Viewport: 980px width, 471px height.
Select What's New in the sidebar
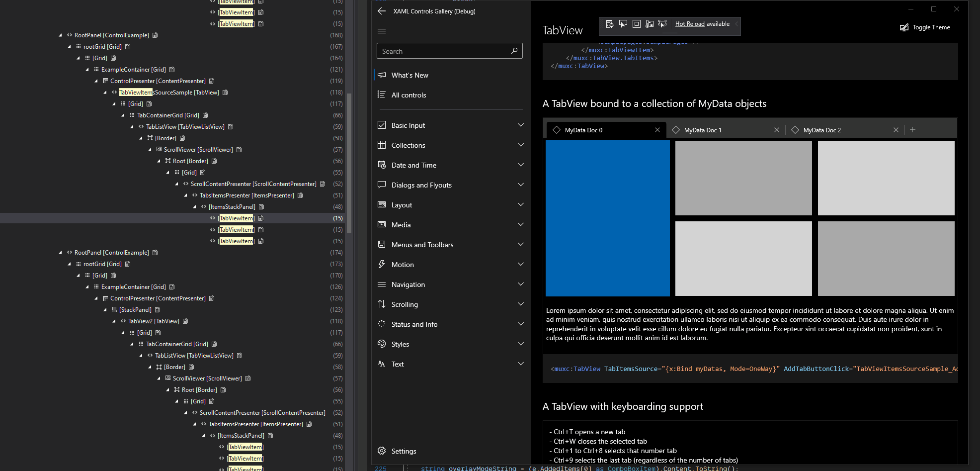click(409, 75)
